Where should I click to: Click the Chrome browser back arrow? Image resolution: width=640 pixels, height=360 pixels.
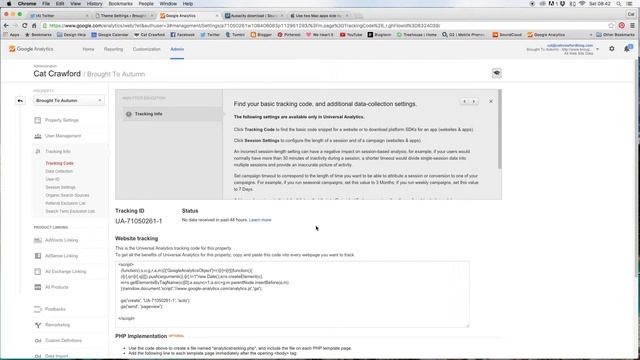click(6, 25)
